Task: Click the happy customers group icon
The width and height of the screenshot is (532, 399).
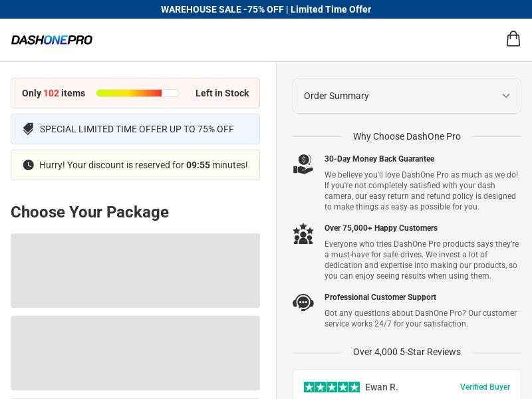Action: point(303,234)
